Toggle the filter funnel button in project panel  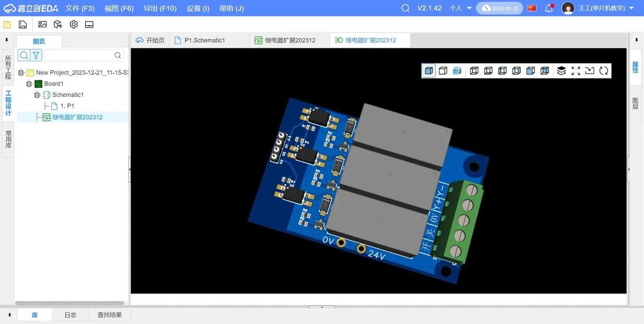36,55
